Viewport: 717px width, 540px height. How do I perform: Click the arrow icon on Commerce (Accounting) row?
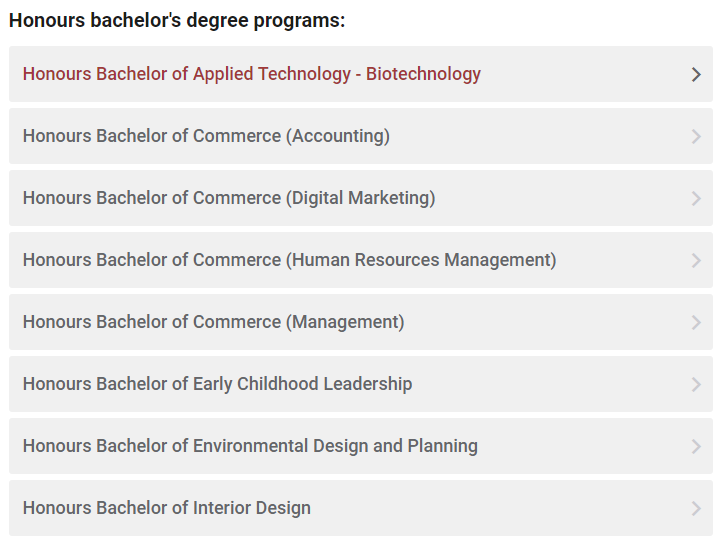coord(696,136)
